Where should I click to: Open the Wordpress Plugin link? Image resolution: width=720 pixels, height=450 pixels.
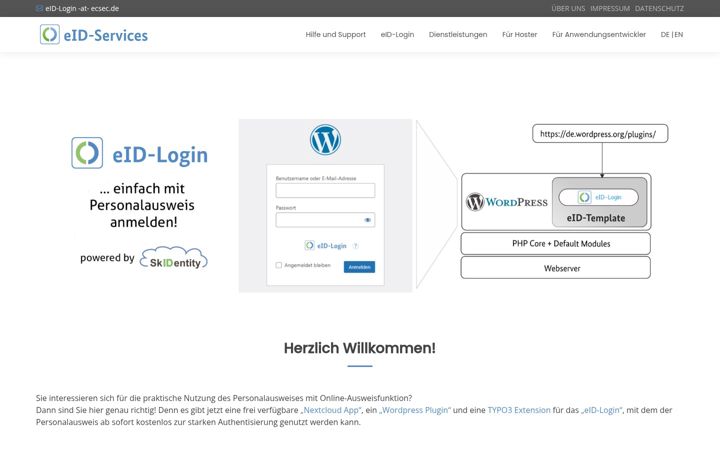pyautogui.click(x=415, y=410)
